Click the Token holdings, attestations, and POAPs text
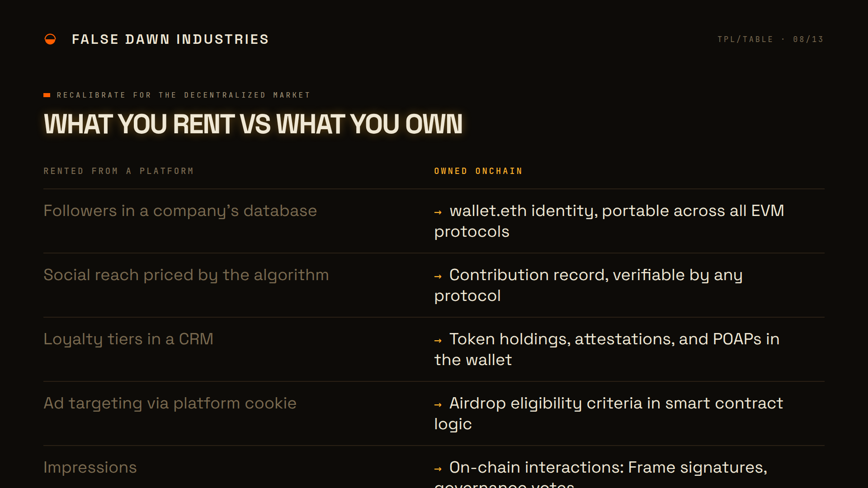Viewport: 868px width, 488px height. (607, 349)
